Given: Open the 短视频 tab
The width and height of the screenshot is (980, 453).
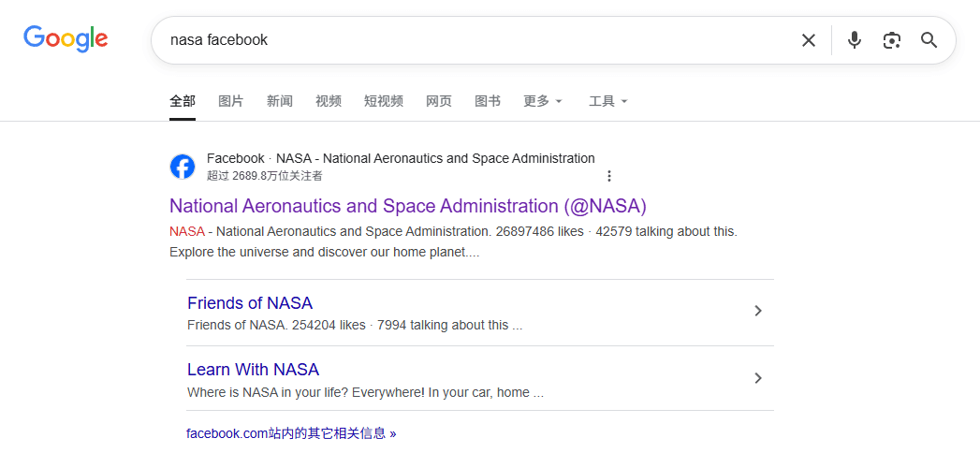Looking at the screenshot, I should 383,101.
